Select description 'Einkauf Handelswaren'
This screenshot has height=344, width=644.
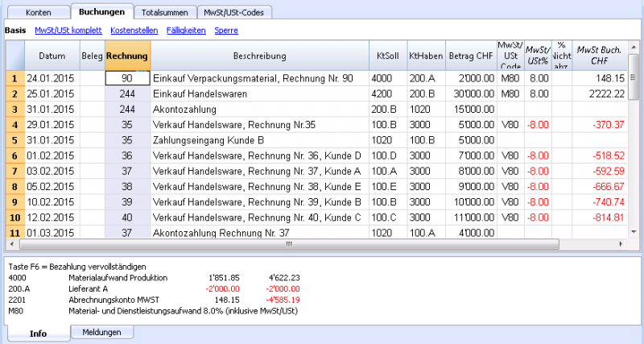pyautogui.click(x=259, y=94)
